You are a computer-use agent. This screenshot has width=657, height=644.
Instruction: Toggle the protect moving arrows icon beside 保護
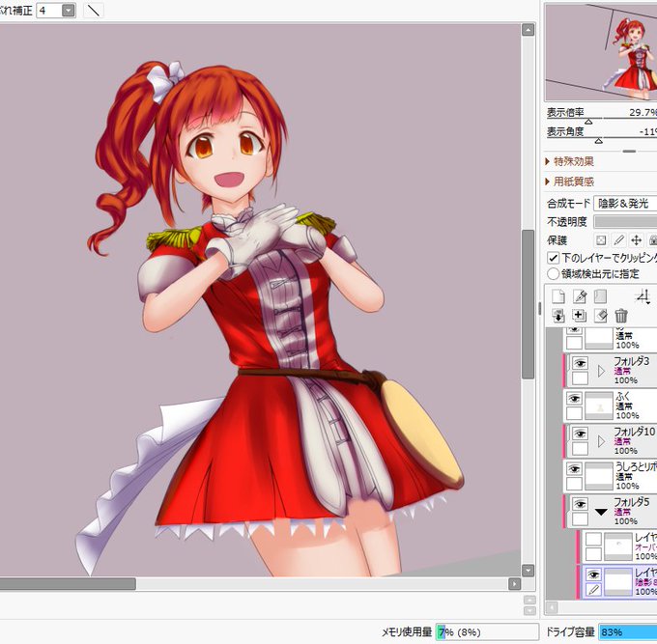point(636,240)
